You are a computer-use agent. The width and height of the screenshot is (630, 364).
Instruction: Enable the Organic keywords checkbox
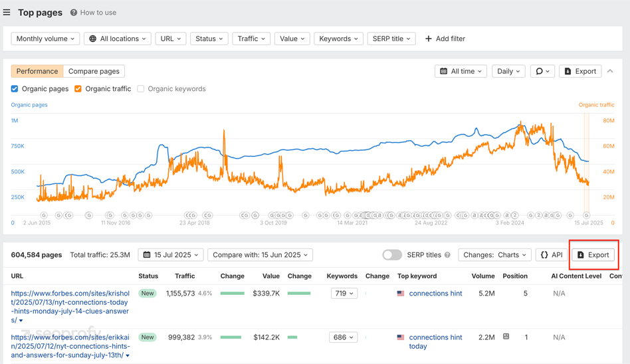141,89
